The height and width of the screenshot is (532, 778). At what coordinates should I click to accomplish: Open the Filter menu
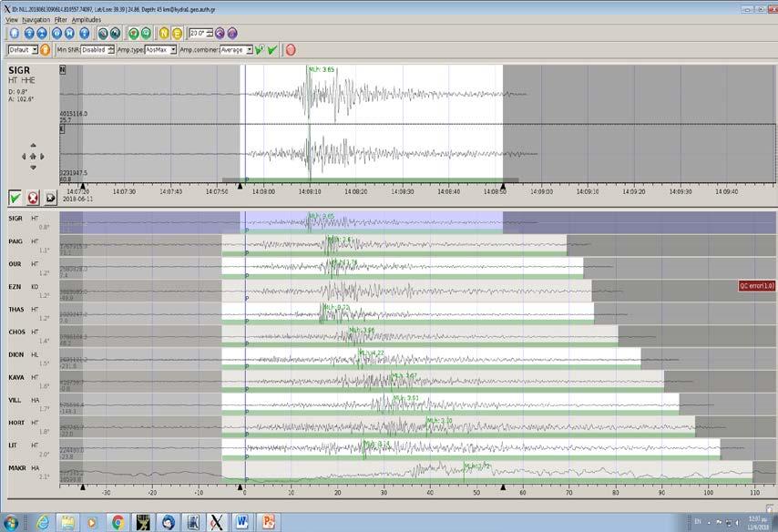[x=61, y=20]
